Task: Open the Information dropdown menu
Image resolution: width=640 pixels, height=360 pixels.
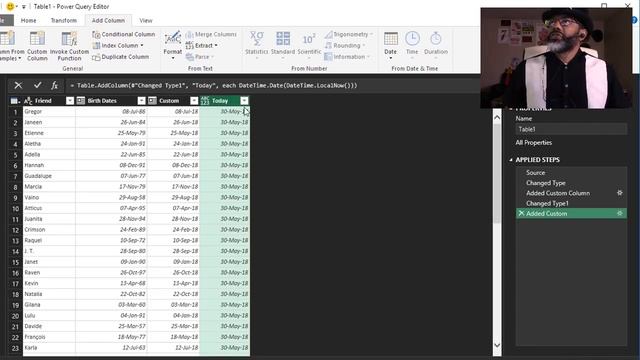Action: pos(347,57)
